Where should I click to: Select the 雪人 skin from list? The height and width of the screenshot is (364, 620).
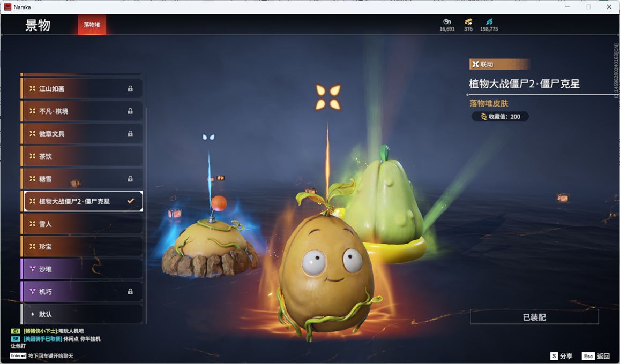(x=81, y=224)
